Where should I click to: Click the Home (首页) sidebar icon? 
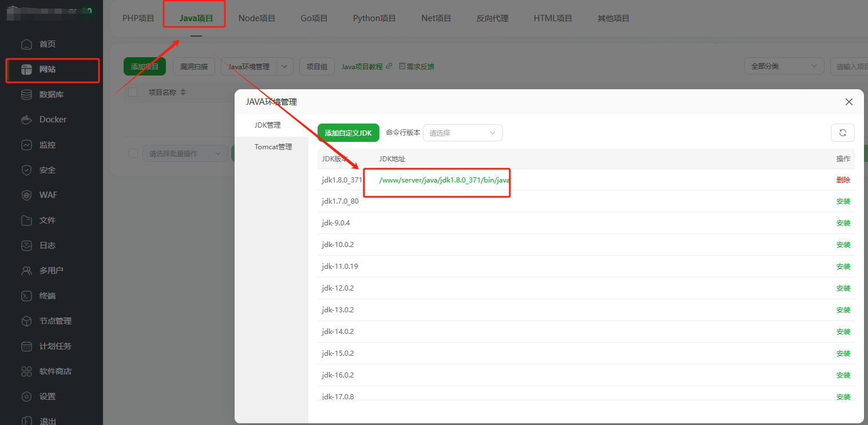pyautogui.click(x=26, y=44)
